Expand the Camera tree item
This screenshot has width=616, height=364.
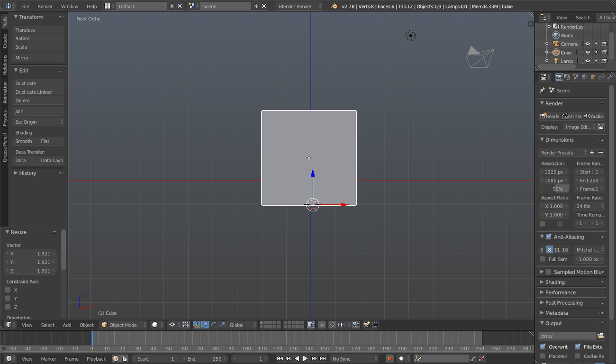pos(547,44)
